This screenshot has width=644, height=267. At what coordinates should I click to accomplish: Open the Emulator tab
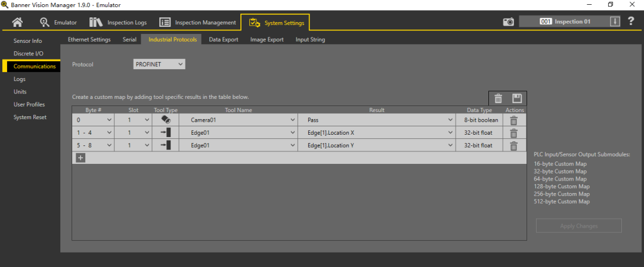point(58,22)
